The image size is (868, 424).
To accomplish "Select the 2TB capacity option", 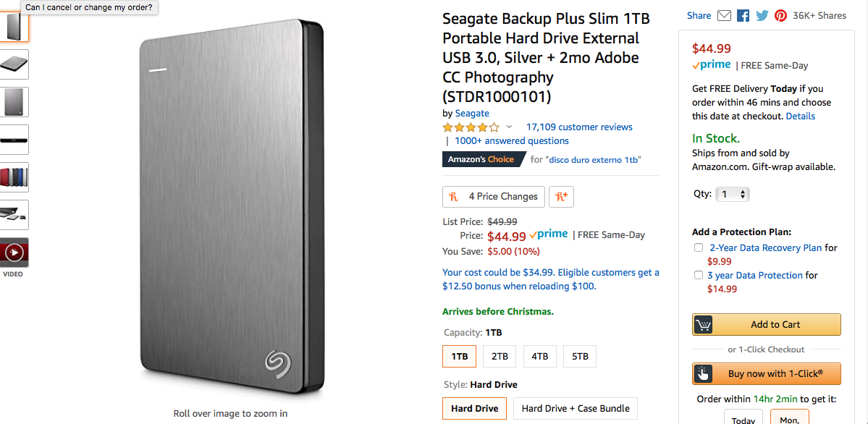I will click(500, 356).
